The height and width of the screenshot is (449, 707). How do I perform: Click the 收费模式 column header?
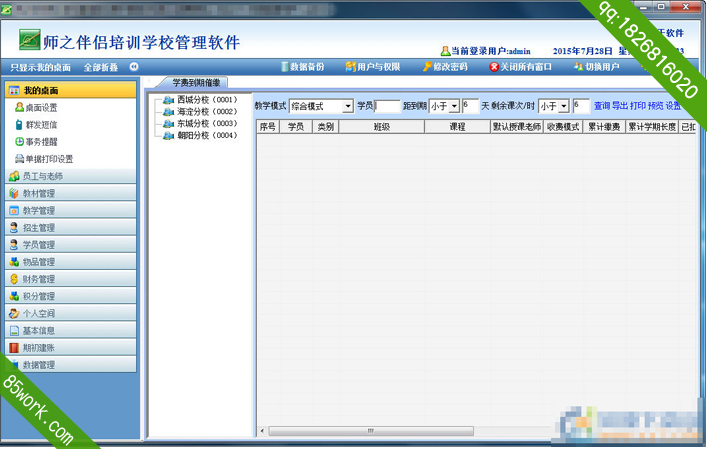(563, 127)
